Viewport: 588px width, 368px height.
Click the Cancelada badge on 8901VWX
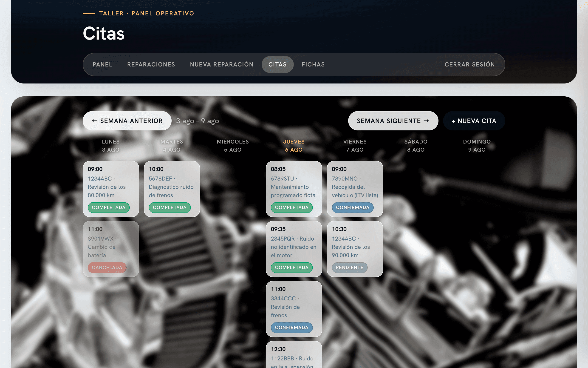pos(107,267)
